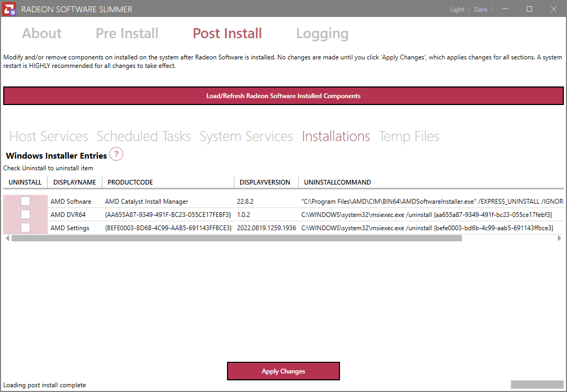Screen dimensions: 567x392
Task: Click the table's horizontal scrollbar thumb
Action: point(237,238)
